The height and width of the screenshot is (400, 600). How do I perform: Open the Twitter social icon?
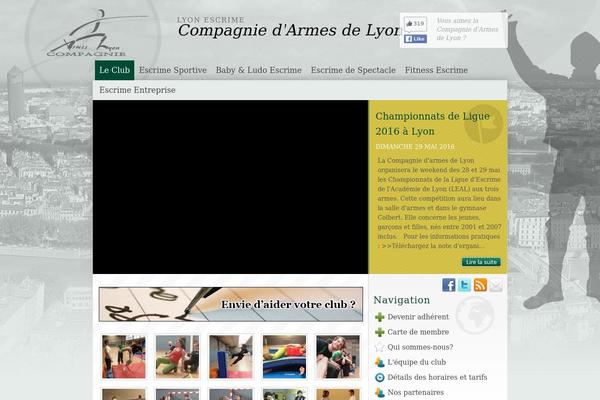tap(465, 285)
